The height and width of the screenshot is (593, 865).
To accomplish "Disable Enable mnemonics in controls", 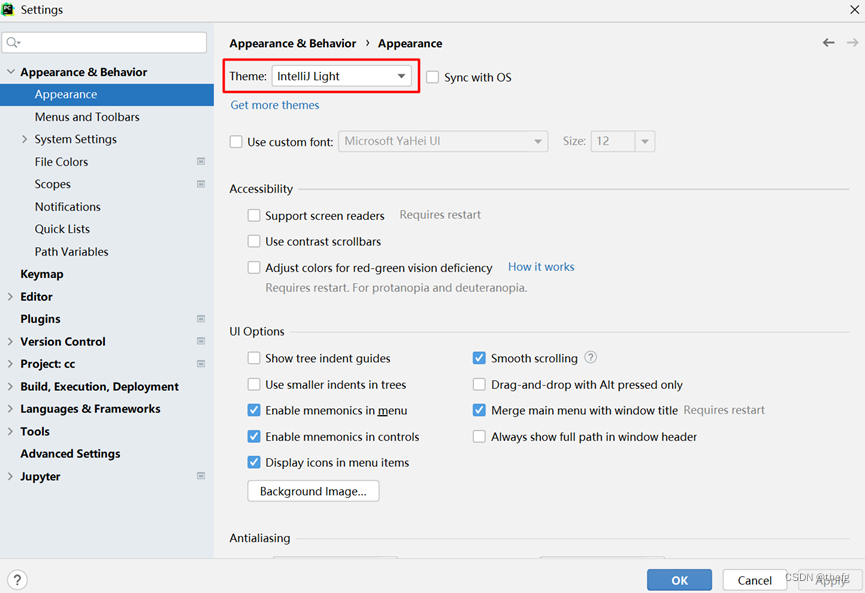I will tap(254, 436).
